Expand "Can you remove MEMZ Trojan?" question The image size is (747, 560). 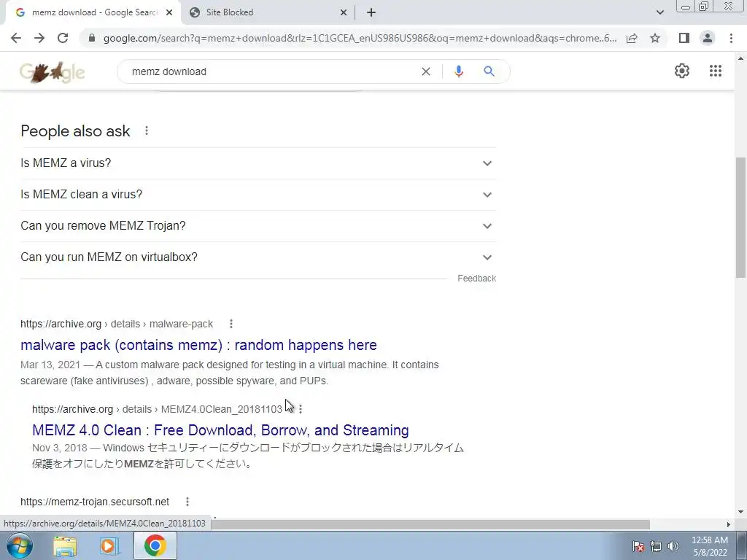[258, 226]
